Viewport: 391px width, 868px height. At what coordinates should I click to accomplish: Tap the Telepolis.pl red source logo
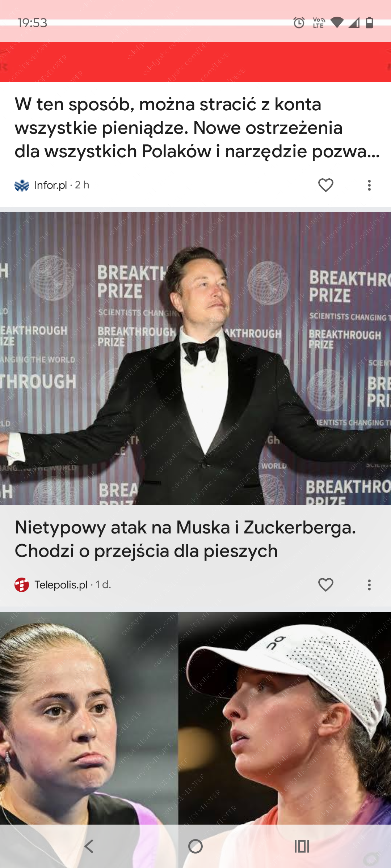coord(22,585)
